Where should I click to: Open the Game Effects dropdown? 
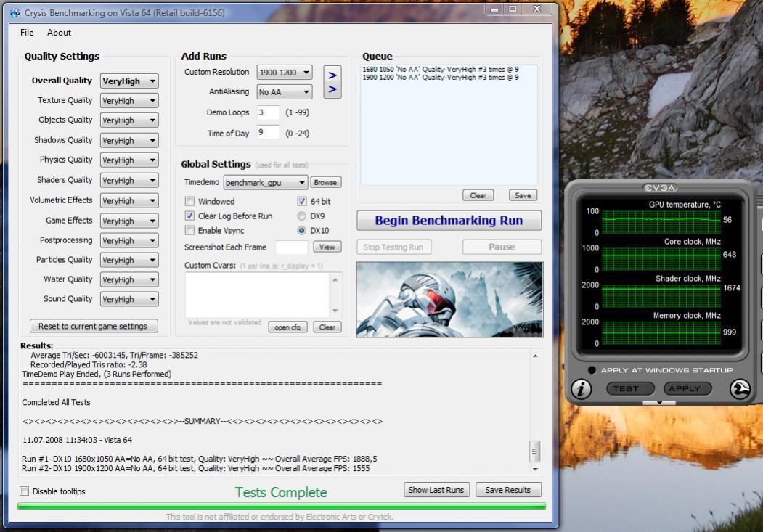[129, 221]
